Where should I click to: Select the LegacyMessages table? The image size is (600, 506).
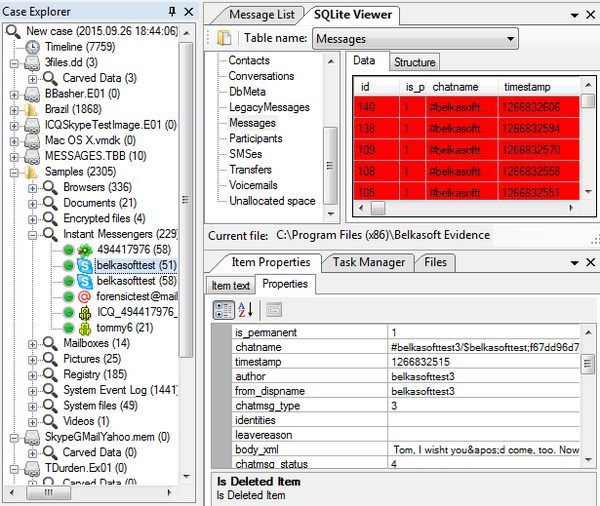269,107
